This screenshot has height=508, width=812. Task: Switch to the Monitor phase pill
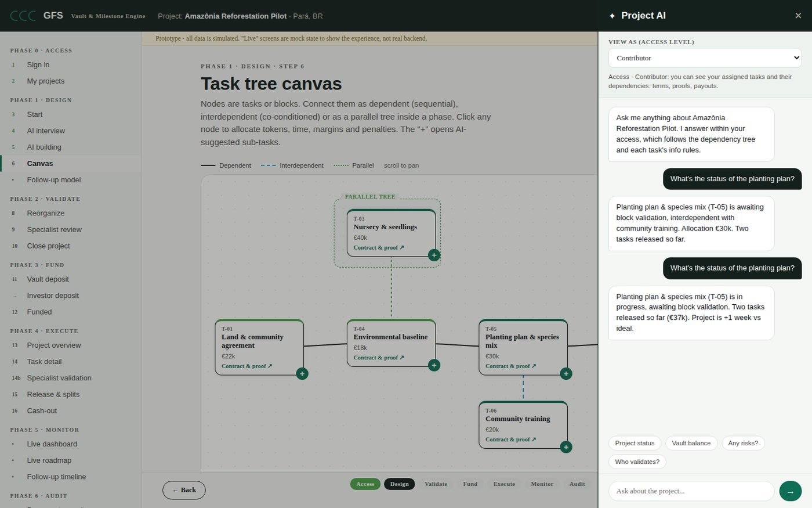tap(542, 484)
